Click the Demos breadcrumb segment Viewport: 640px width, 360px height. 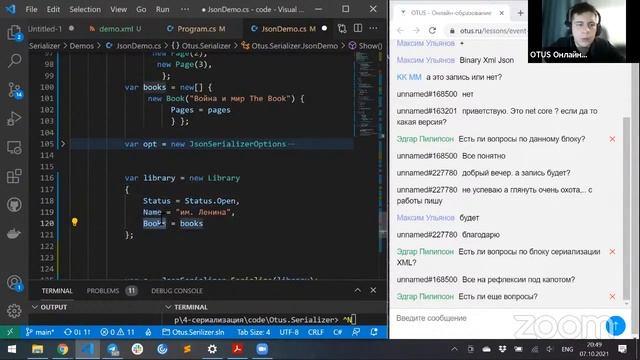(82, 46)
